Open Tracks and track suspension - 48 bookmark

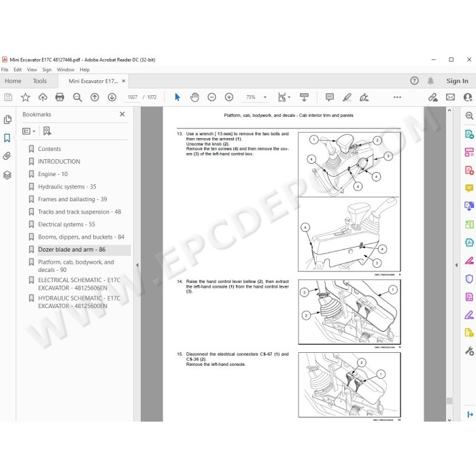(80, 212)
